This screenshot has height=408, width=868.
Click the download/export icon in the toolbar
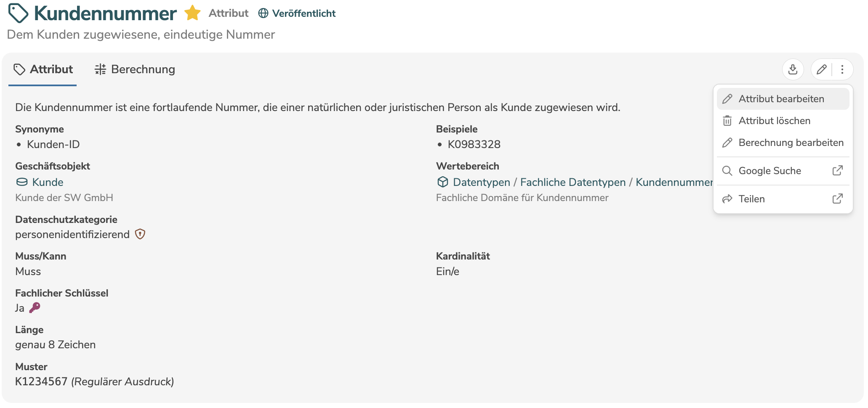[793, 69]
